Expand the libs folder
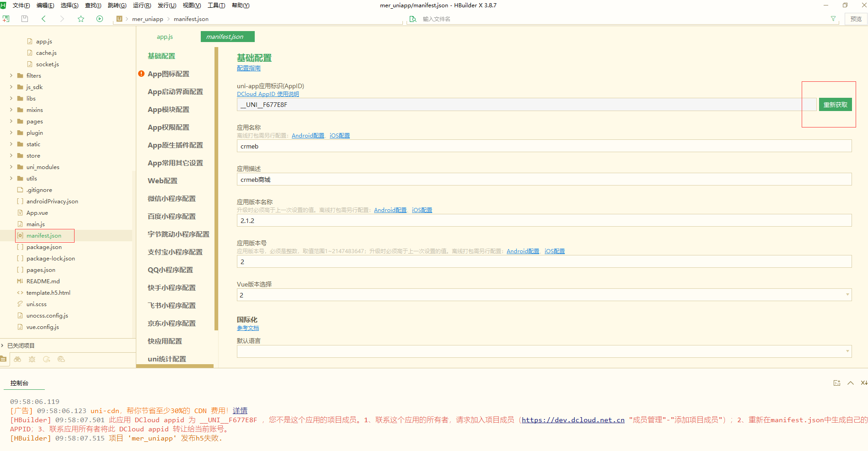868x451 pixels. (11, 98)
